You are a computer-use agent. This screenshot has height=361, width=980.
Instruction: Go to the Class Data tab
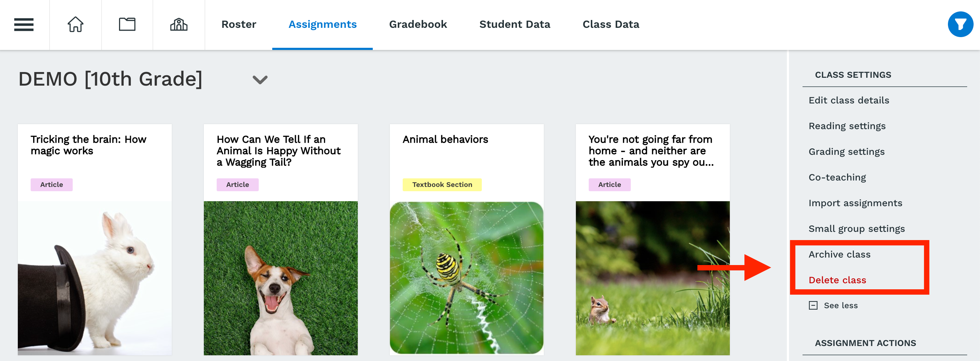tap(610, 24)
